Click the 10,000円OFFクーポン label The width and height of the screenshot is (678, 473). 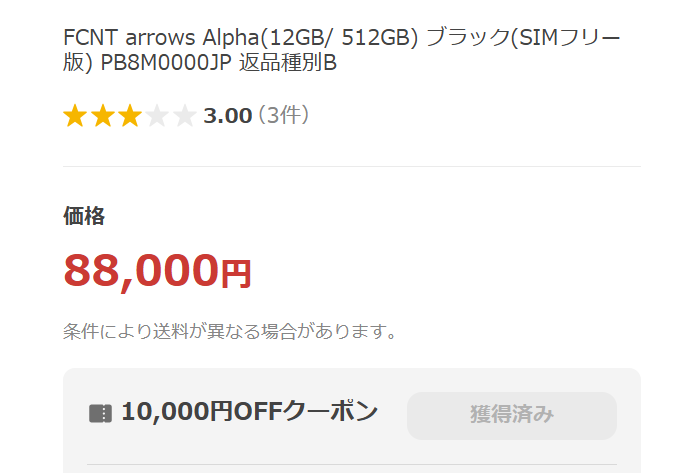(249, 411)
